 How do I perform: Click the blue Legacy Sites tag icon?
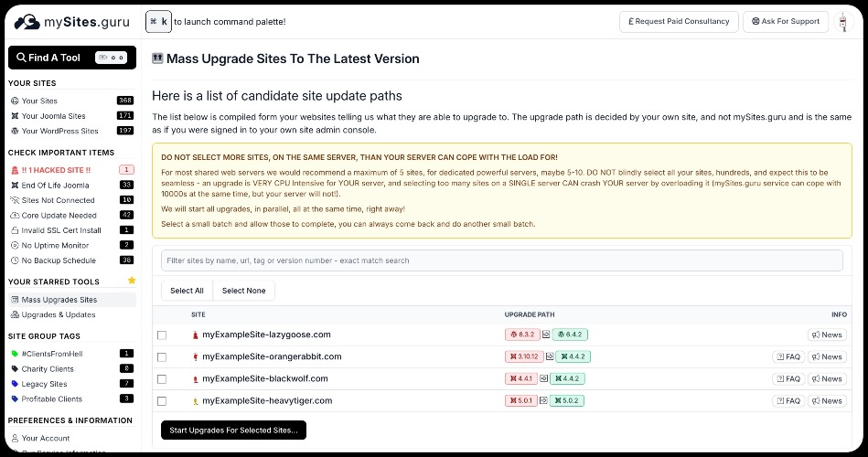15,383
